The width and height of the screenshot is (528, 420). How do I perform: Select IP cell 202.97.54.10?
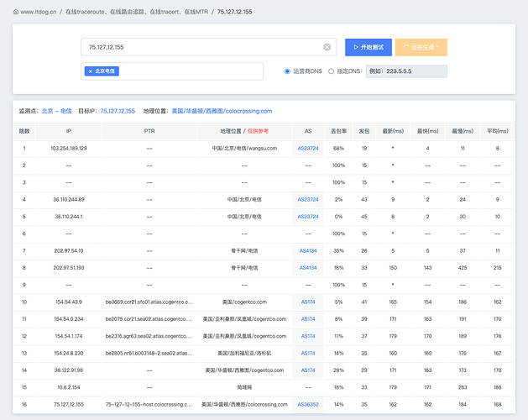[69, 251]
